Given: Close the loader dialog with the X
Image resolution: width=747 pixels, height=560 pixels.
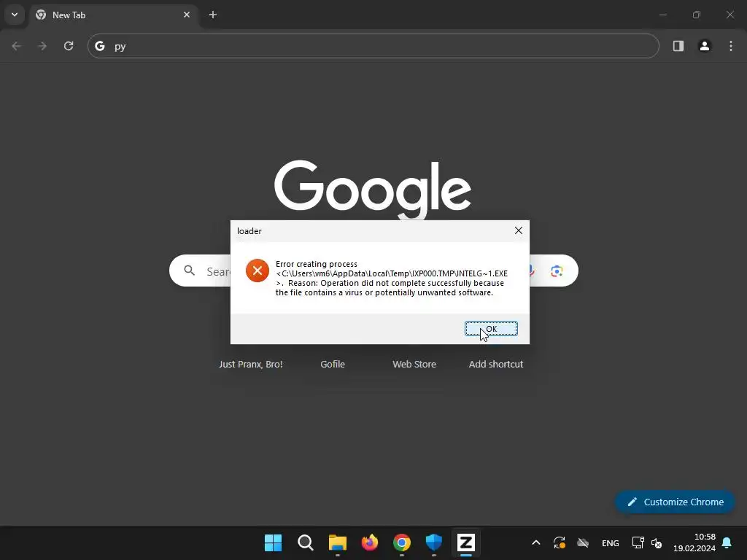Looking at the screenshot, I should tap(519, 230).
